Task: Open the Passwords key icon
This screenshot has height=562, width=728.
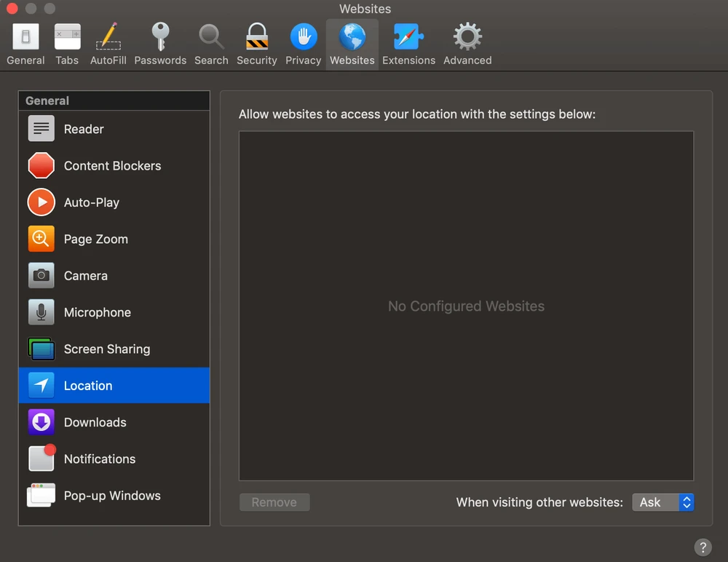Action: pos(160,44)
